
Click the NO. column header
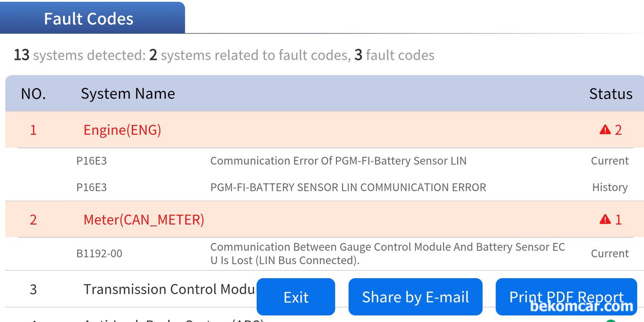point(33,94)
